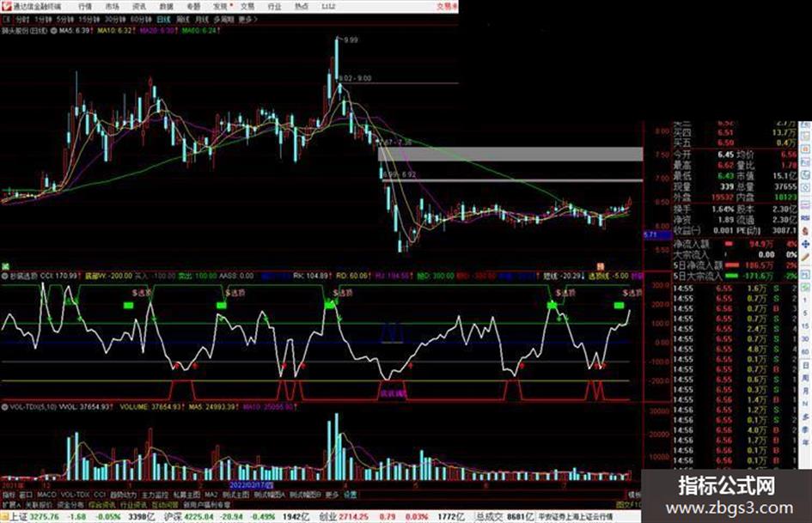Expand 更多 in the indicator tab bar
This screenshot has height=523, width=812.
tap(332, 495)
